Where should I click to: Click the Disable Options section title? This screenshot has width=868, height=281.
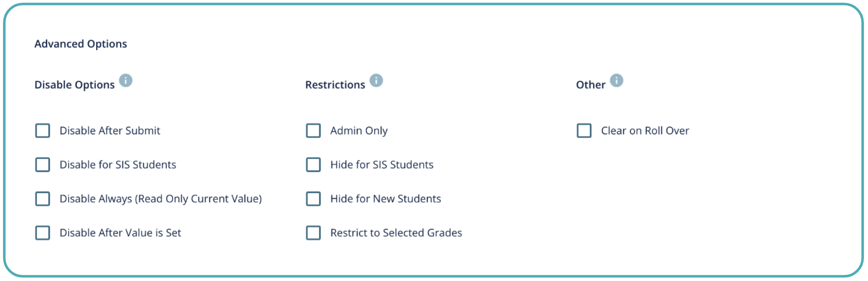74,85
